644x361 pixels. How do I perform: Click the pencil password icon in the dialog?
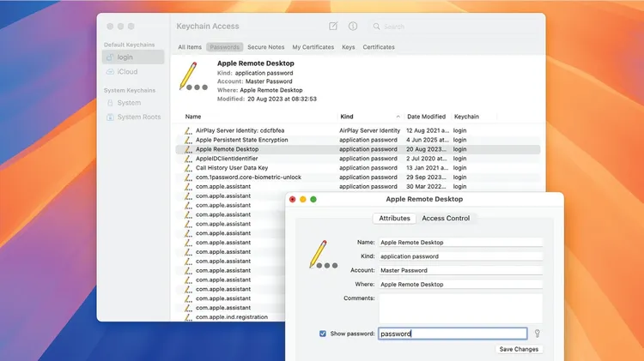coord(324,255)
